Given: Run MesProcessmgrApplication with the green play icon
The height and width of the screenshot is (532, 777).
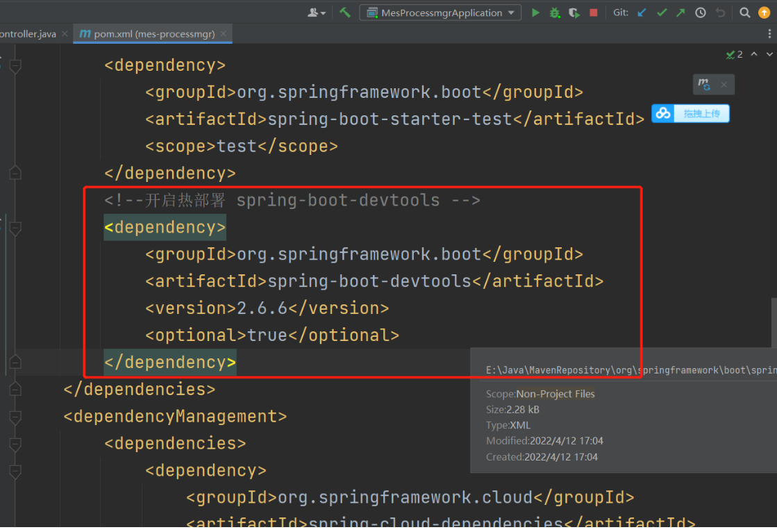Looking at the screenshot, I should pos(535,13).
